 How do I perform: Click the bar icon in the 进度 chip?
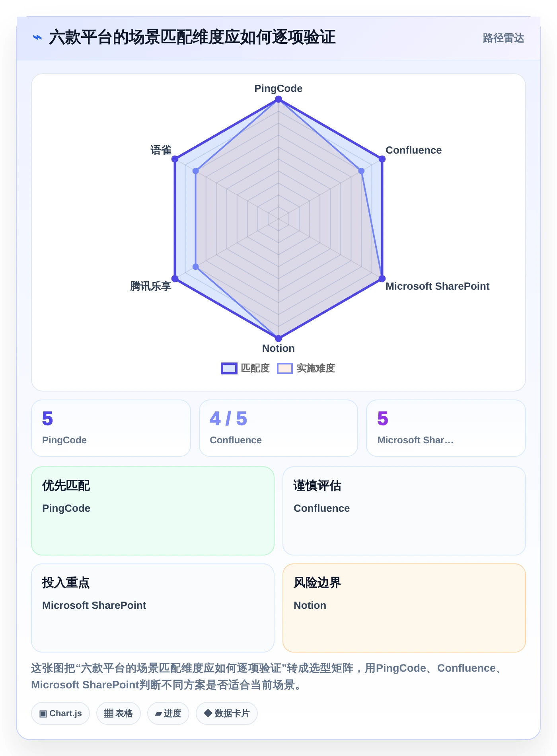click(x=158, y=714)
